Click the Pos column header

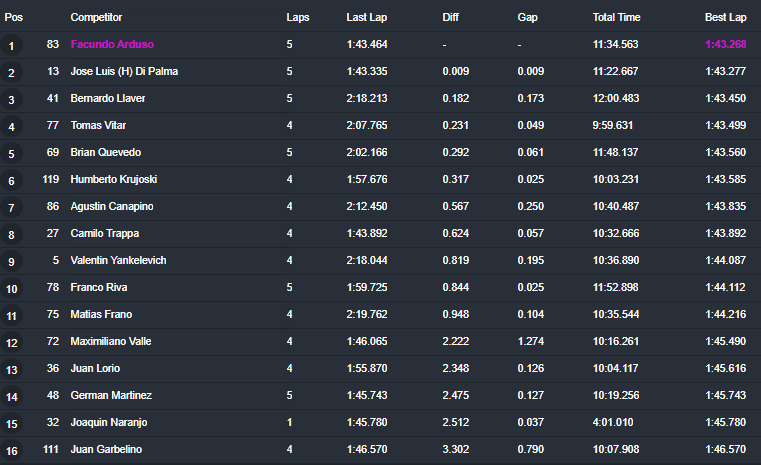(x=14, y=17)
